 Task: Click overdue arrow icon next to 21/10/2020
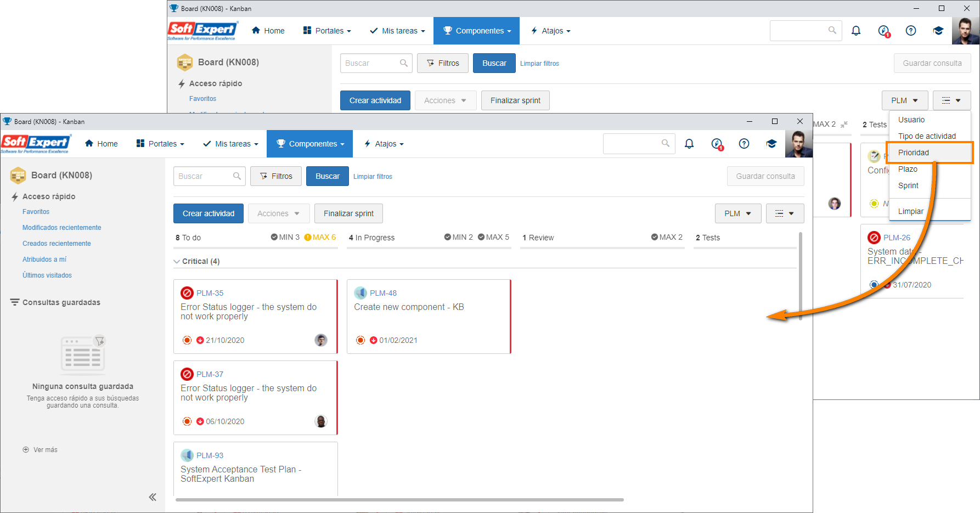[200, 340]
